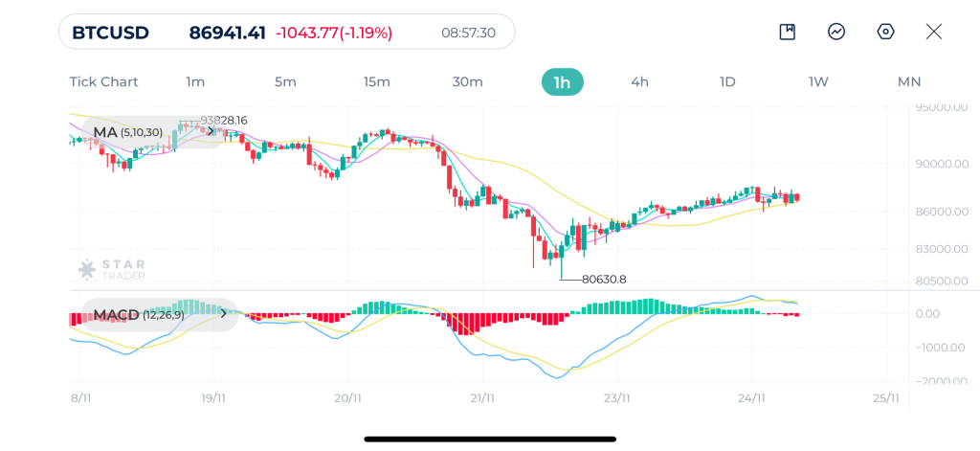Select the 5m timeframe
This screenshot has width=980, height=451.
[285, 82]
